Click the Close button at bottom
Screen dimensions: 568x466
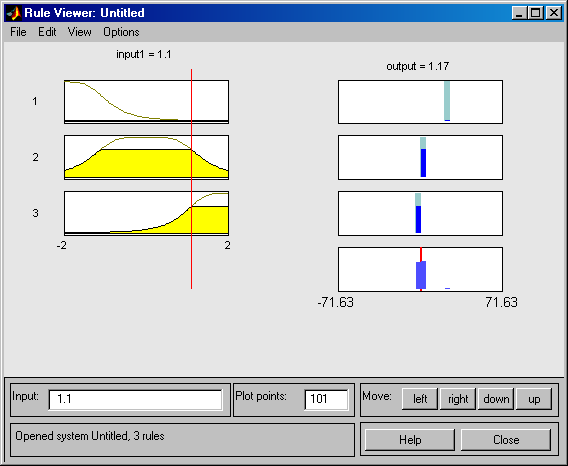506,440
